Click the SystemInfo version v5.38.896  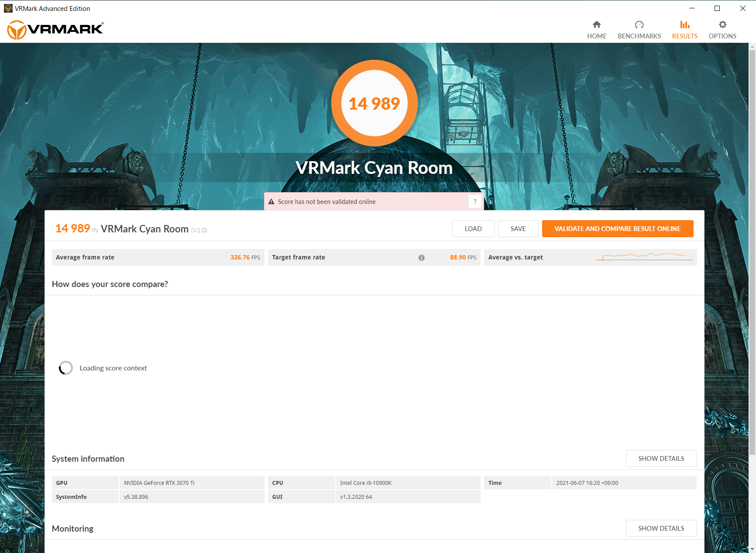tap(136, 497)
